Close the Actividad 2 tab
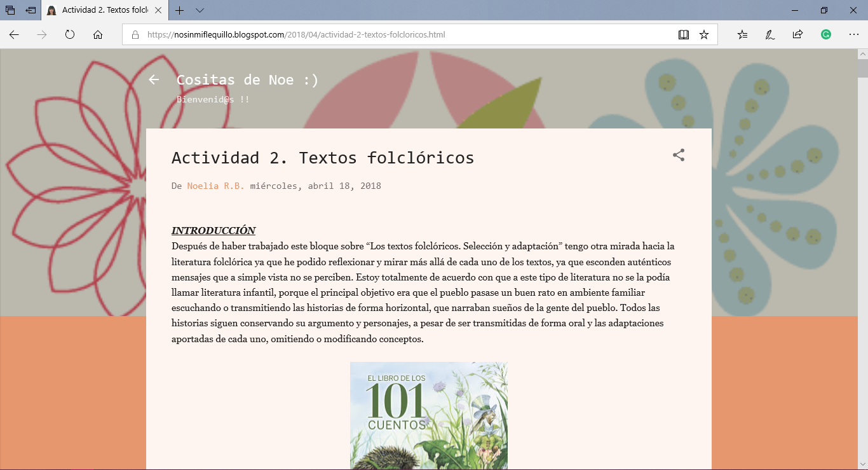 click(x=158, y=10)
